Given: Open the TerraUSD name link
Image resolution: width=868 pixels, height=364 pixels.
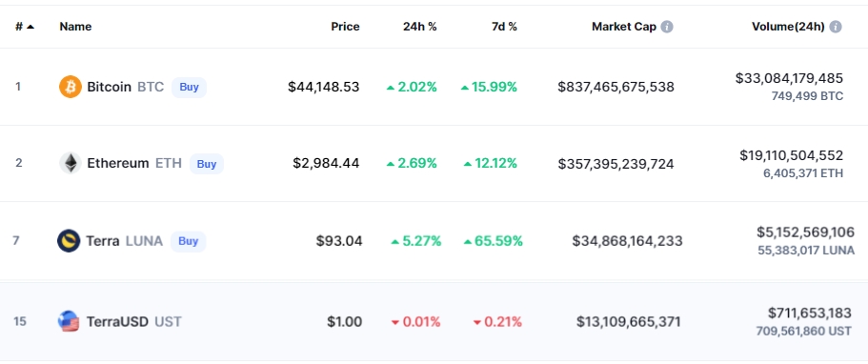Looking at the screenshot, I should tap(117, 322).
